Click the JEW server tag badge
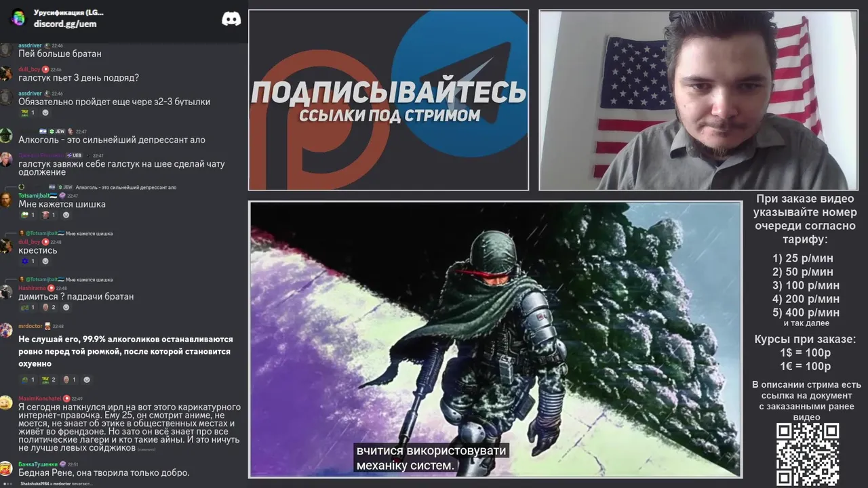This screenshot has width=868, height=488. point(56,131)
